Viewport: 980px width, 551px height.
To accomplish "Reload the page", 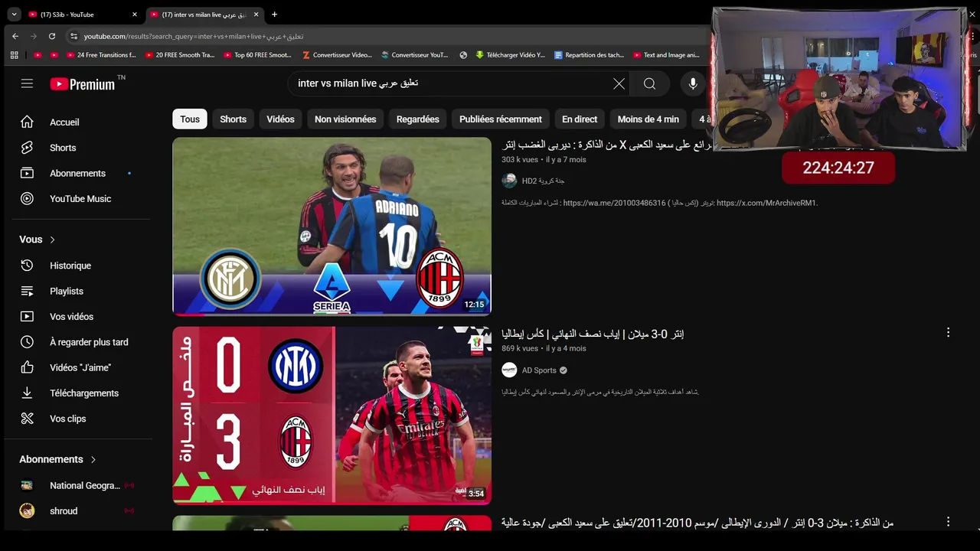I will coord(52,36).
